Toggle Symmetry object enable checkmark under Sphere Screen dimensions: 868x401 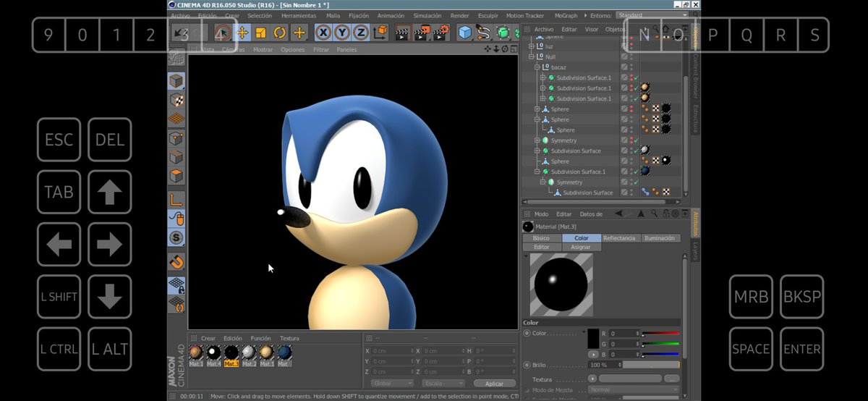point(636,140)
